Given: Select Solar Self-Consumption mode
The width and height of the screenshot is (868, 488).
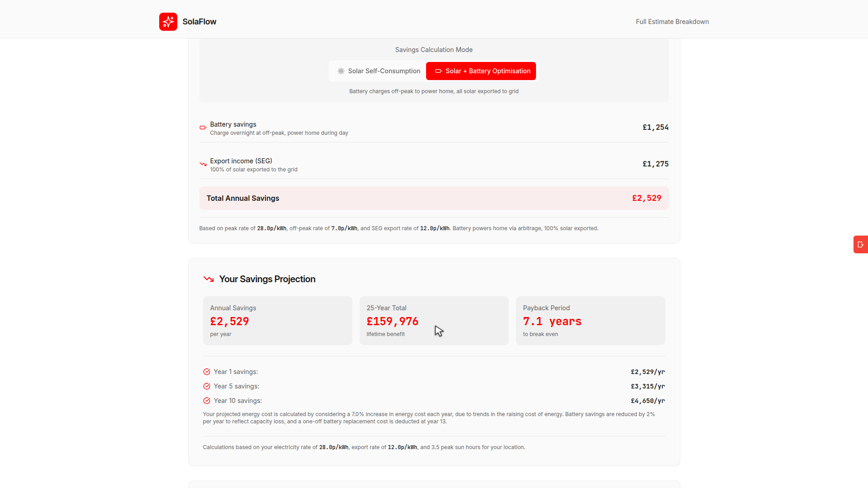Looking at the screenshot, I should point(379,71).
